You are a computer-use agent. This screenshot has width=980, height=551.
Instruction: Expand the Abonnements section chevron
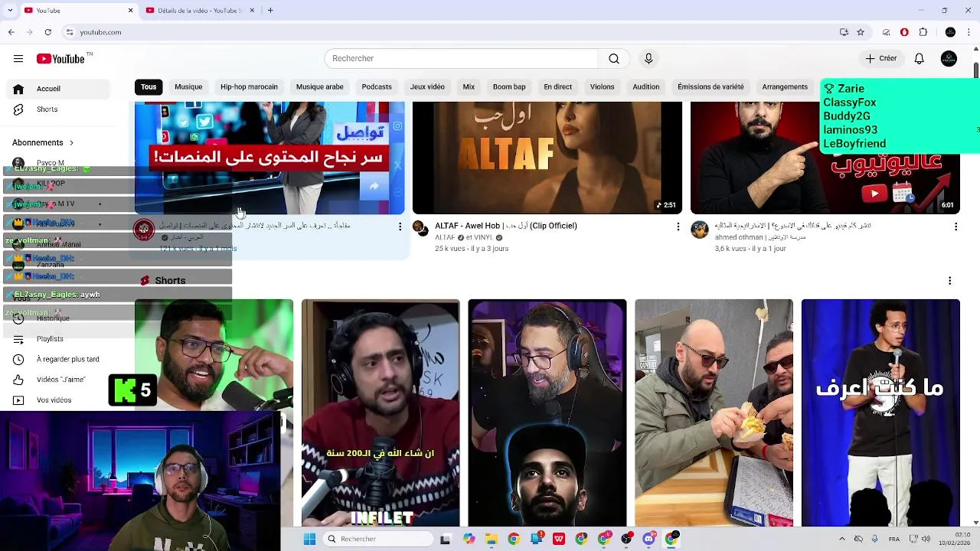point(71,143)
